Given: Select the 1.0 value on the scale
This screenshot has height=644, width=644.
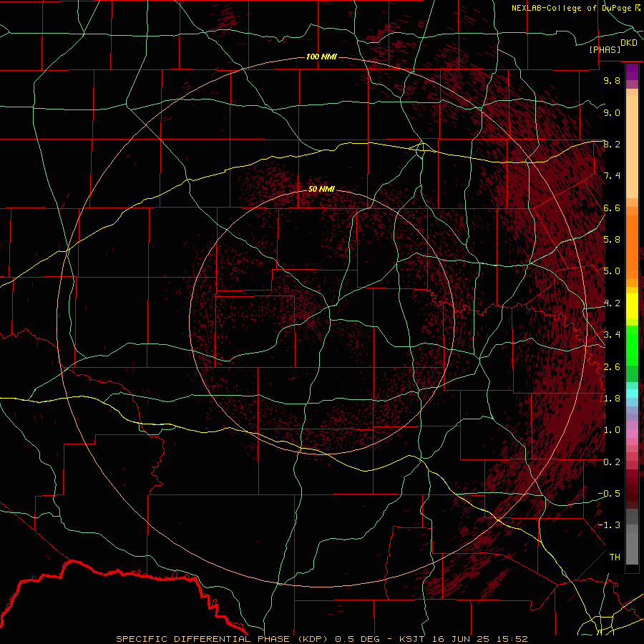Looking at the screenshot, I should [612, 430].
